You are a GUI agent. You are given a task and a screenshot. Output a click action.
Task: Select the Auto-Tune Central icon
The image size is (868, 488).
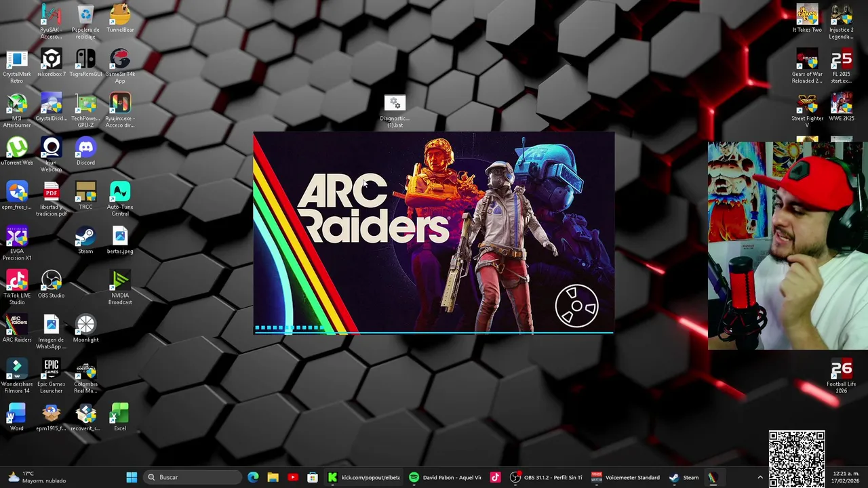(x=120, y=199)
